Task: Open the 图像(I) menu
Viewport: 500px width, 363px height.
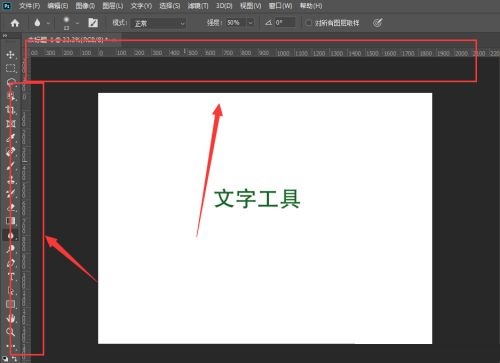Action: tap(85, 6)
